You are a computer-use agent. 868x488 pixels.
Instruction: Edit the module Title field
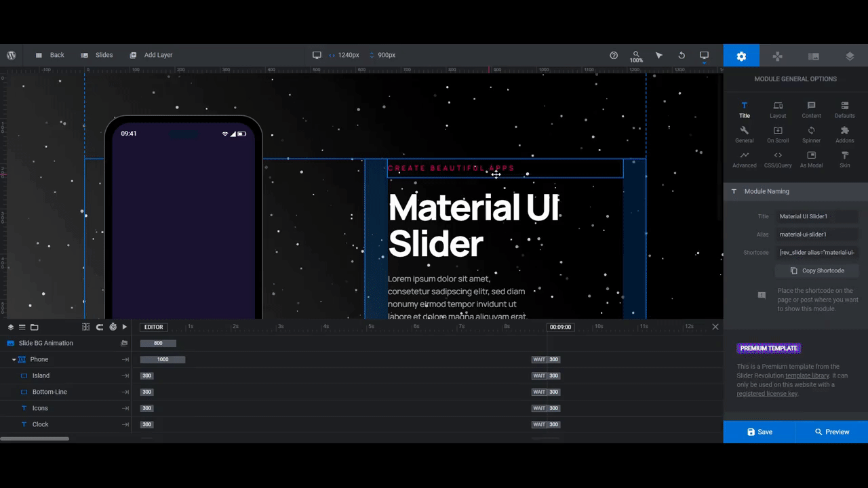click(x=817, y=216)
